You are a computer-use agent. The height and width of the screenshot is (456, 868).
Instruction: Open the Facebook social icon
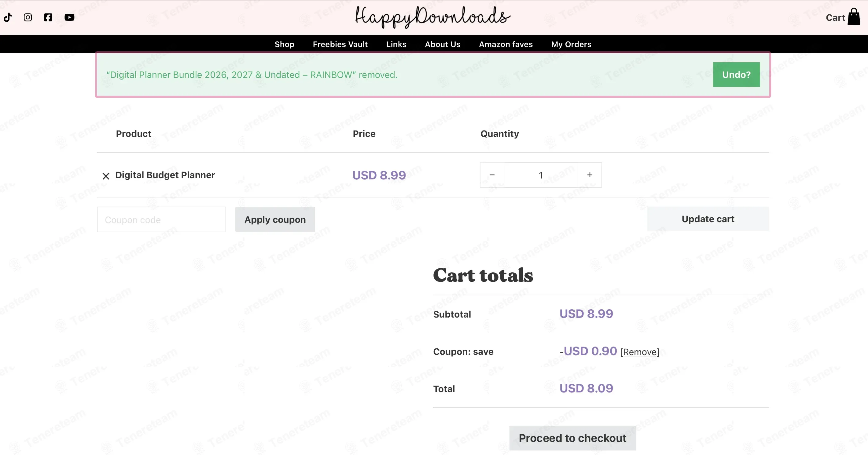click(x=48, y=17)
